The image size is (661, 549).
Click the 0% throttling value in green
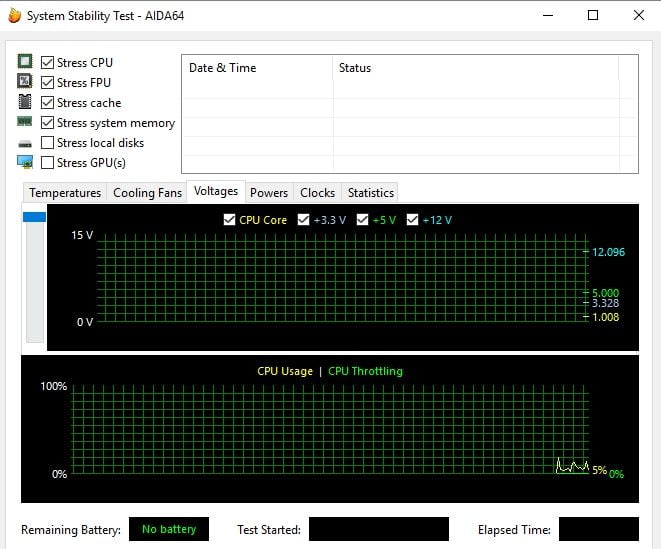coord(616,474)
